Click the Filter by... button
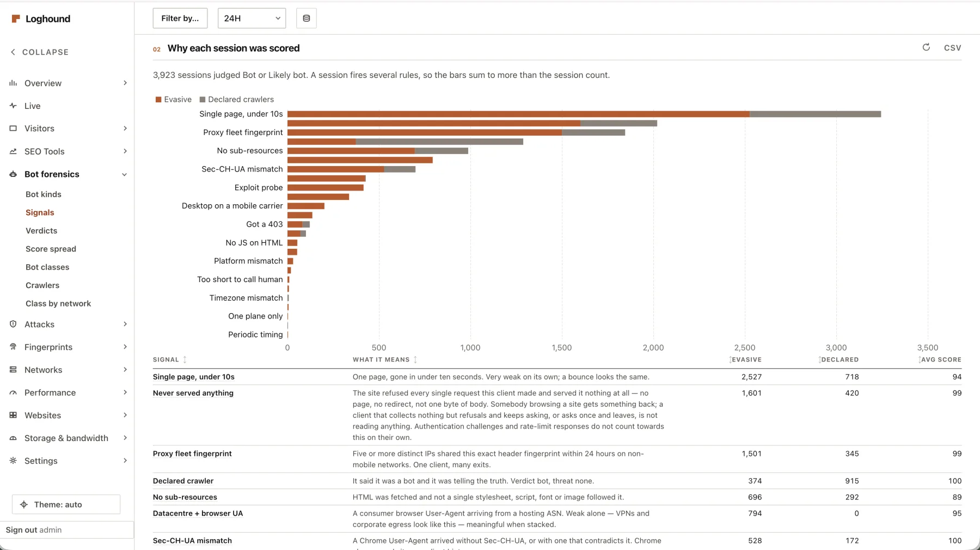This screenshot has height=550, width=980. (180, 19)
